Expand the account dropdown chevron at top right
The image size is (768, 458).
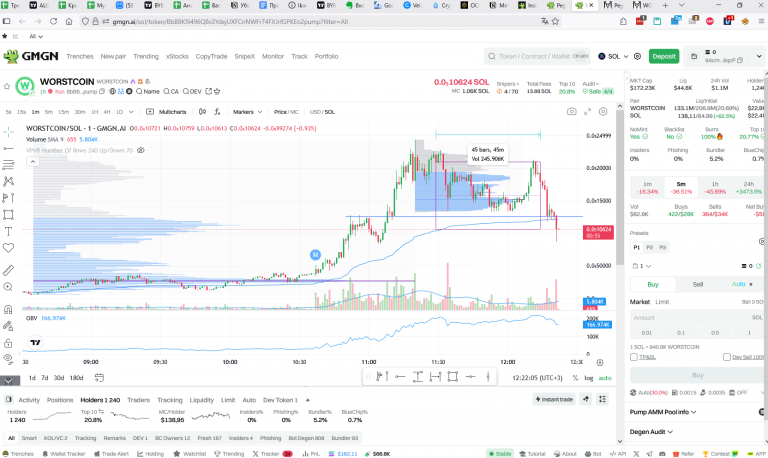(759, 56)
